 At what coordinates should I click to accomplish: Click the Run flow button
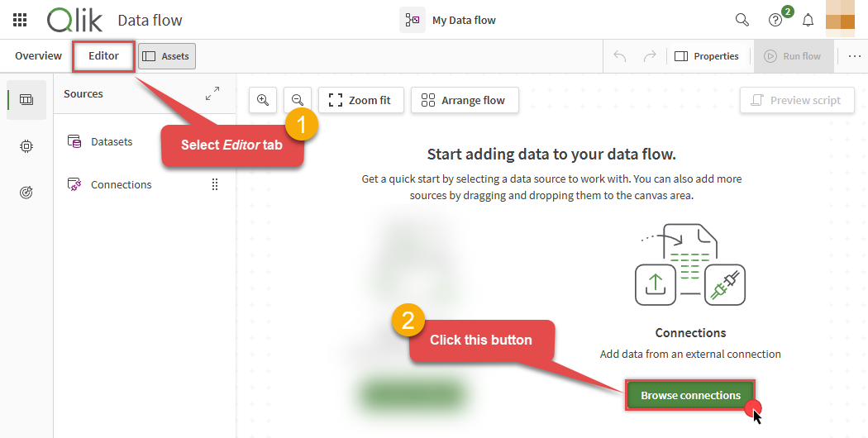pos(794,56)
